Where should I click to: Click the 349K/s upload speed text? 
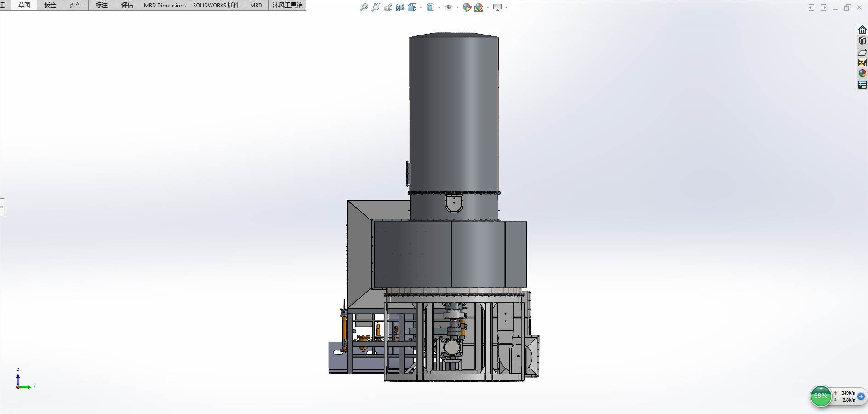coord(848,393)
